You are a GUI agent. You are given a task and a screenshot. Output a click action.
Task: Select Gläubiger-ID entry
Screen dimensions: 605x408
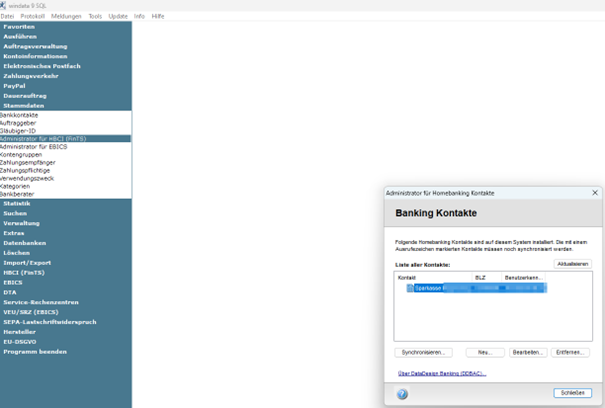click(66, 131)
